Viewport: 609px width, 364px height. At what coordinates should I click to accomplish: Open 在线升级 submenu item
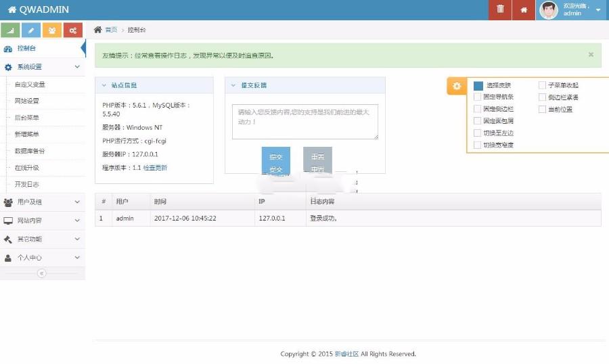(x=27, y=168)
